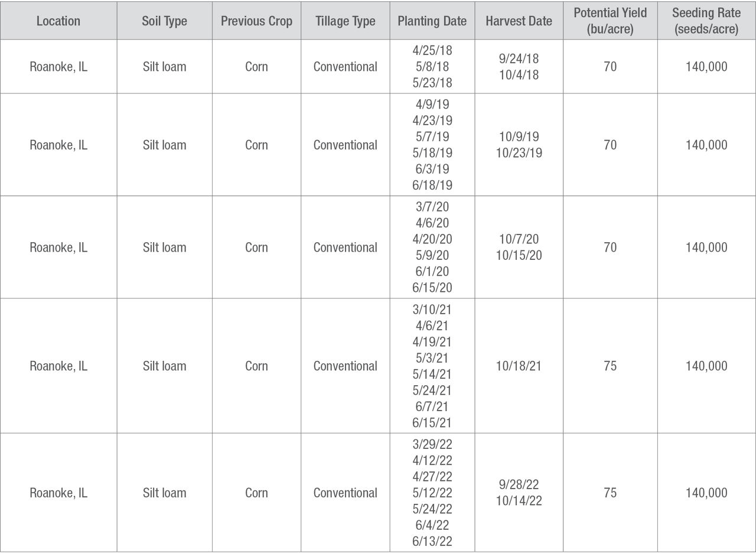Click the Potential Yield (bu/acre) header

610,21
